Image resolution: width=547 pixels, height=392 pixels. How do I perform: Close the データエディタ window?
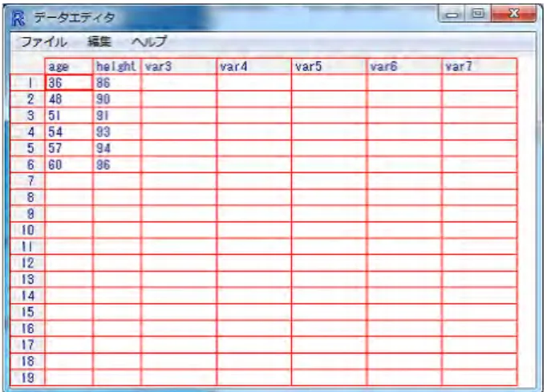click(514, 14)
